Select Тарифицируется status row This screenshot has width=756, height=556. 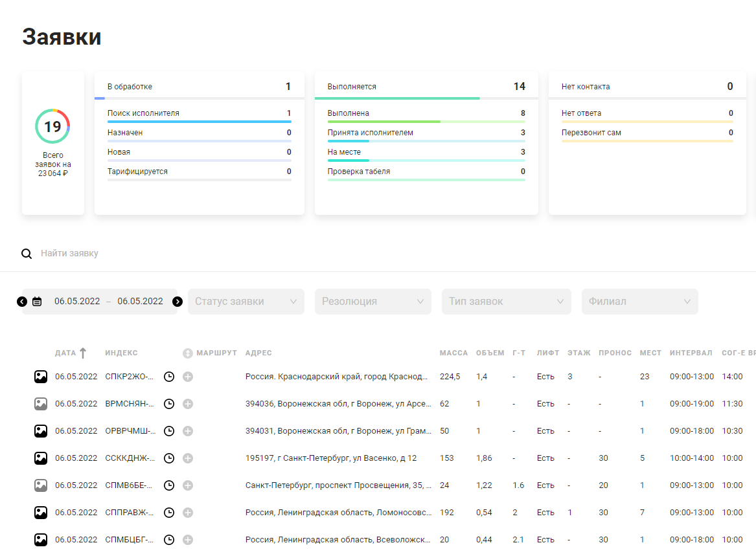(199, 173)
